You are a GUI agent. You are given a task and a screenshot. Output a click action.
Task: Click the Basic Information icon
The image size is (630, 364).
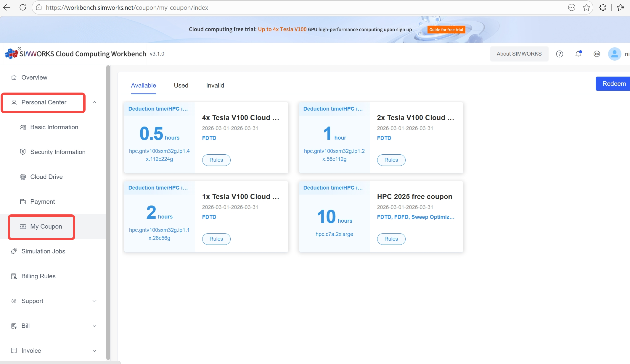click(23, 127)
